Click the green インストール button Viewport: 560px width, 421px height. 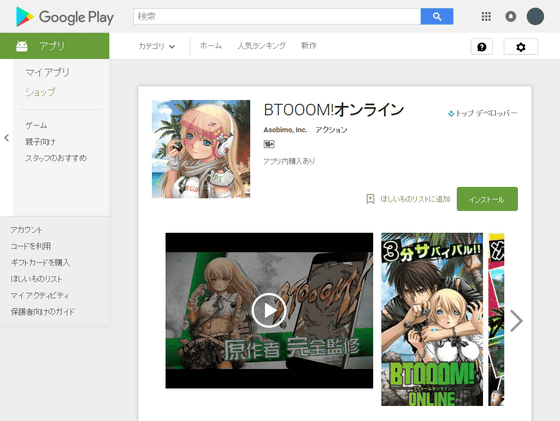(487, 199)
